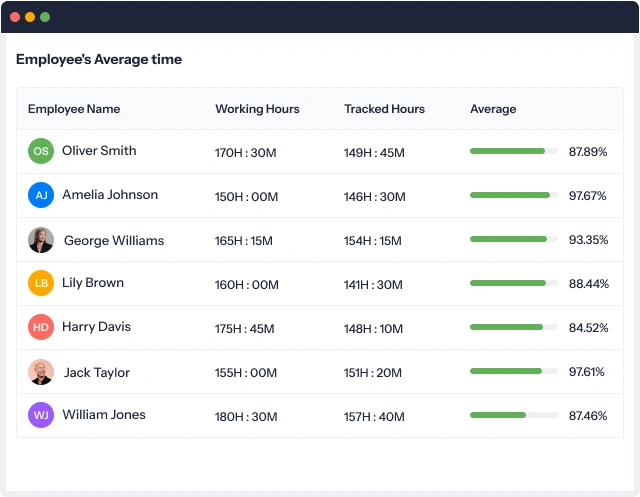Select the name Lily Brown
Screen dimensions: 640x497
point(93,283)
